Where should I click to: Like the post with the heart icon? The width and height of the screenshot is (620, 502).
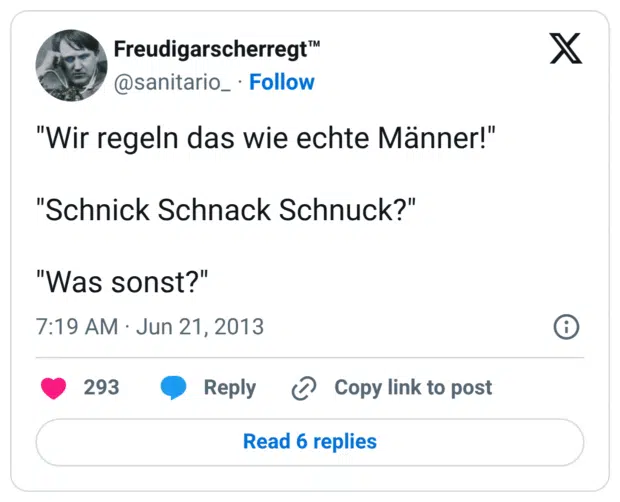pyautogui.click(x=53, y=388)
